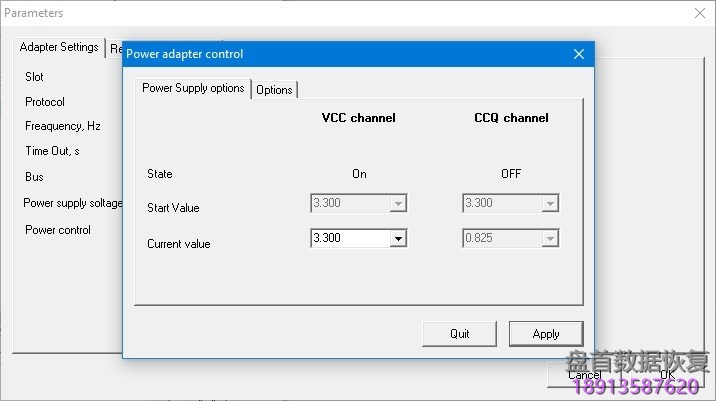Select the Slot setting row

(x=35, y=77)
